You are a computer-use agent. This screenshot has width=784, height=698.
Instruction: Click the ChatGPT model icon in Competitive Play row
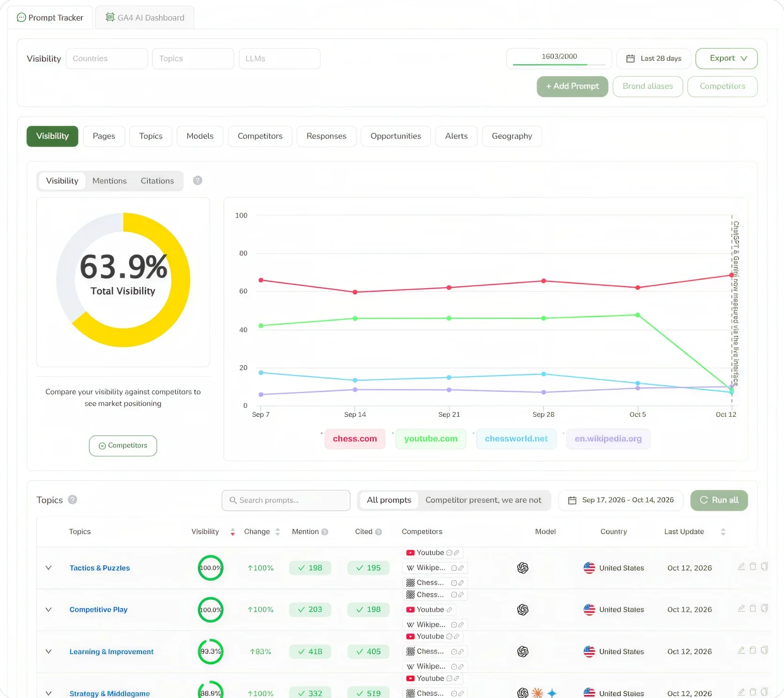pyautogui.click(x=523, y=610)
